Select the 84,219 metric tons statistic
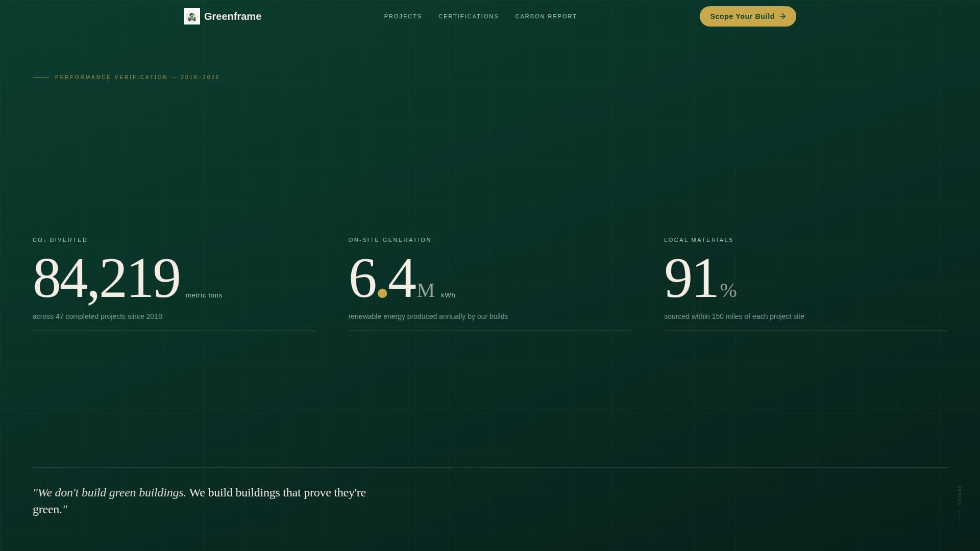 coord(106,278)
